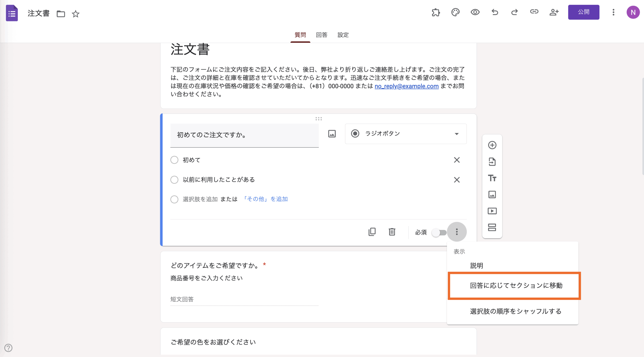Switch to the 回答 tab
644x357 pixels.
click(321, 35)
